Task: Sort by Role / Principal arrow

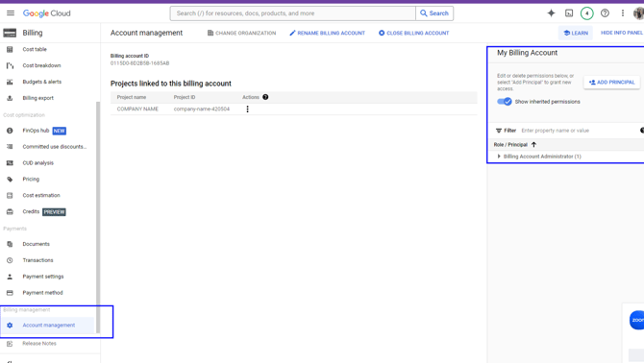Action: 533,144
